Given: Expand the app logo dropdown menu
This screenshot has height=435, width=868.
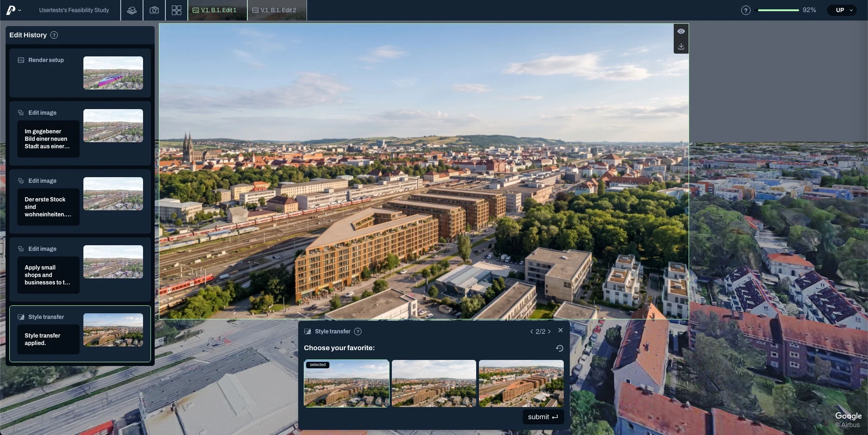Looking at the screenshot, I should click(14, 10).
